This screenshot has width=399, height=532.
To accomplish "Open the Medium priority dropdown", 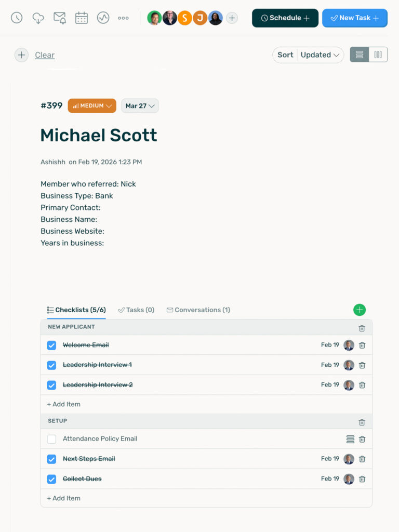I will [x=92, y=106].
